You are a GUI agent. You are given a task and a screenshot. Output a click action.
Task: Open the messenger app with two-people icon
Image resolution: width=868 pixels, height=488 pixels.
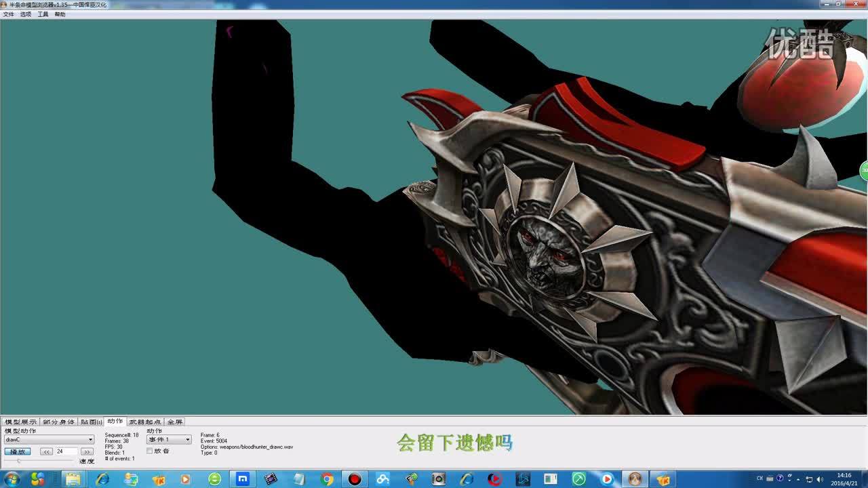coord(130,479)
